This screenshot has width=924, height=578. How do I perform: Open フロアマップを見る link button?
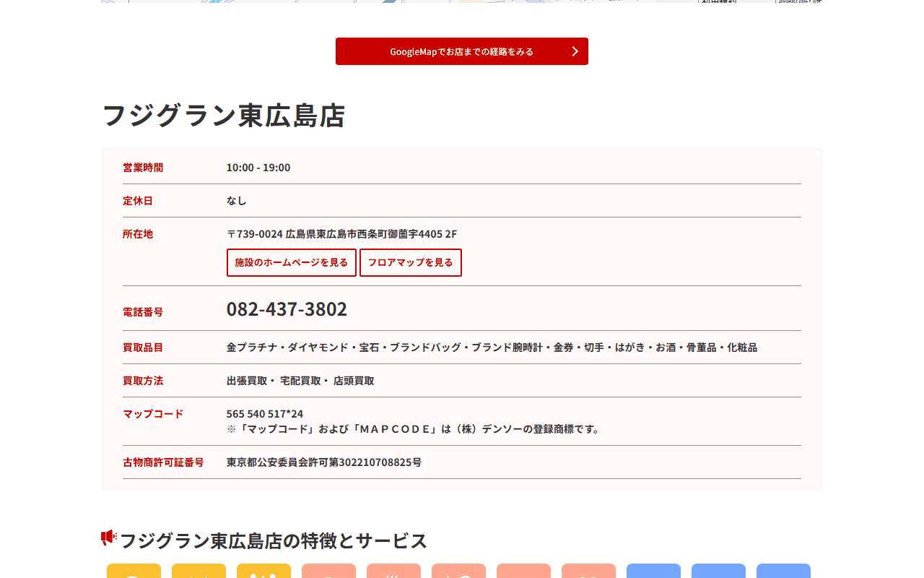tap(411, 262)
